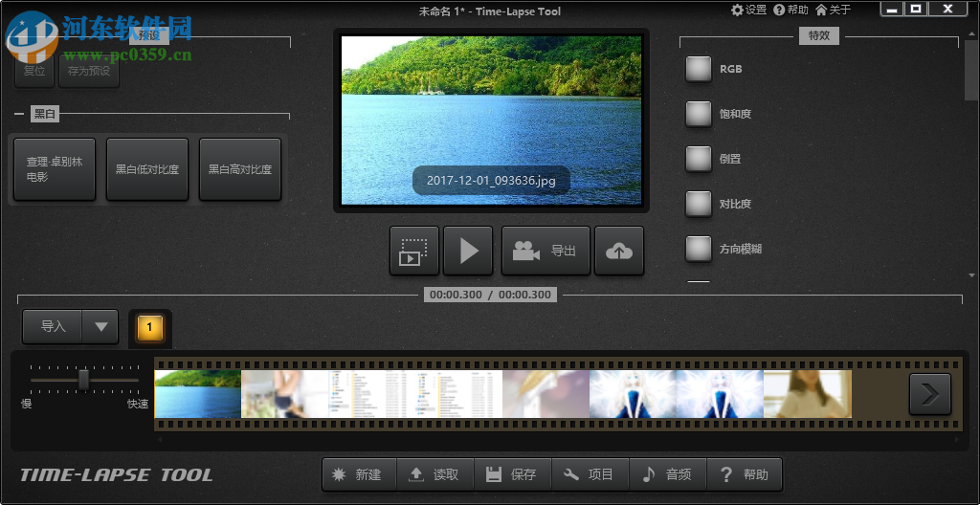
Task: Apply 查理·卓别林电影 black-white preset
Action: click(x=55, y=169)
